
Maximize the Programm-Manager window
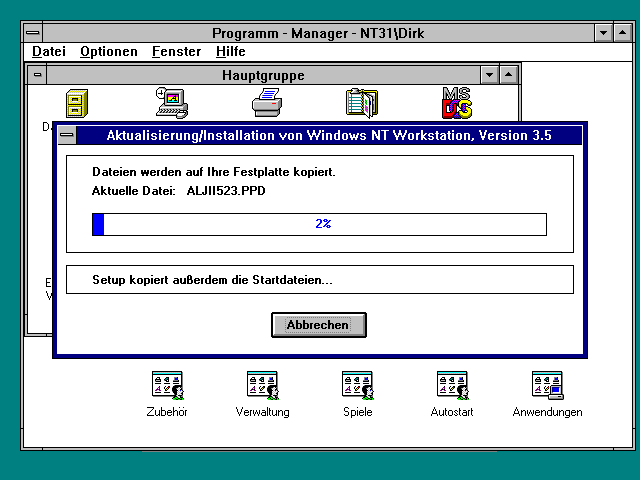[x=622, y=33]
